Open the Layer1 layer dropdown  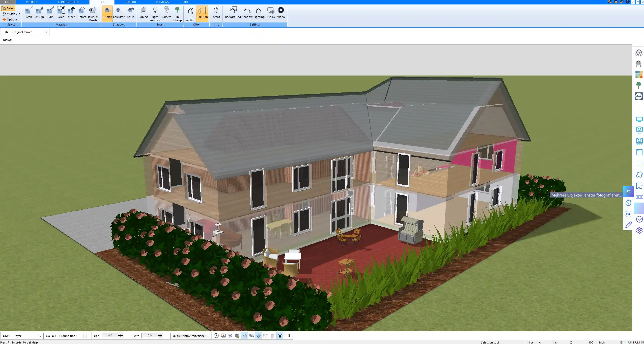point(40,336)
